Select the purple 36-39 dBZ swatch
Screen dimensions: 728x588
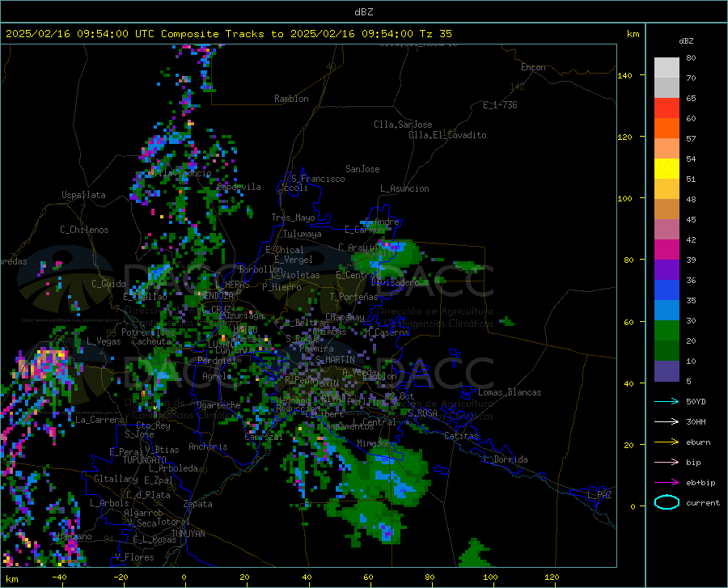667,270
